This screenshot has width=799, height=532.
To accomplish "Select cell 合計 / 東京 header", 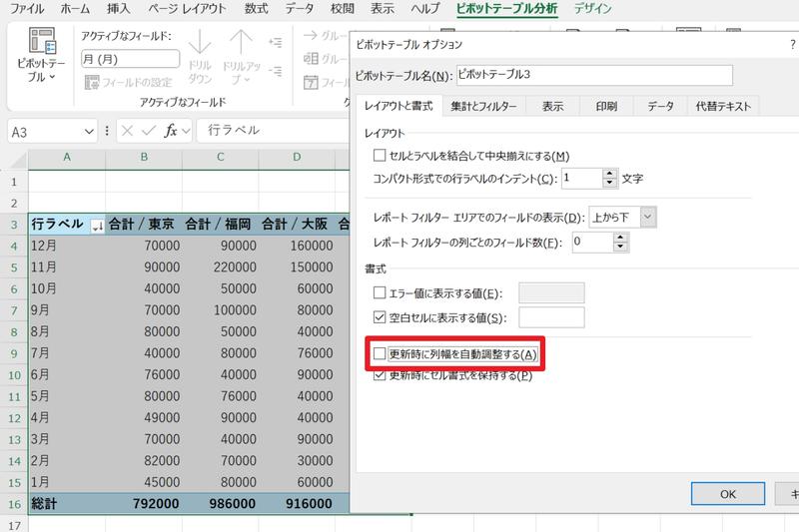I will (144, 225).
